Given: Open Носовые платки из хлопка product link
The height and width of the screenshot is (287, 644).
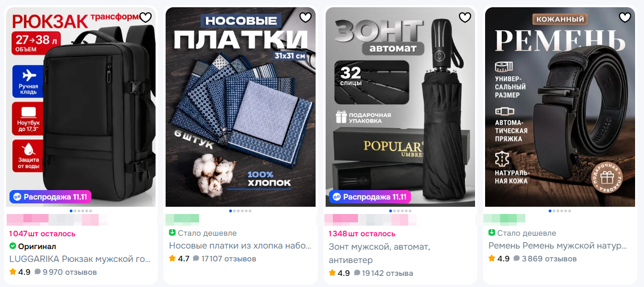Looking at the screenshot, I should (240, 246).
